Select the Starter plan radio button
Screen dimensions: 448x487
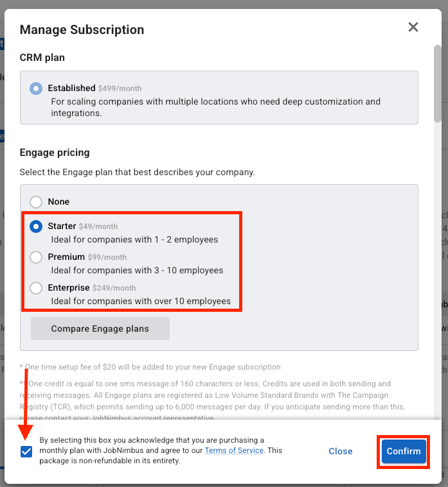[36, 226]
